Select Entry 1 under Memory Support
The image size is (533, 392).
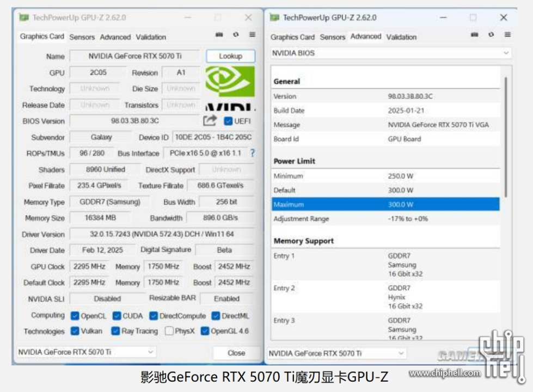(x=385, y=265)
